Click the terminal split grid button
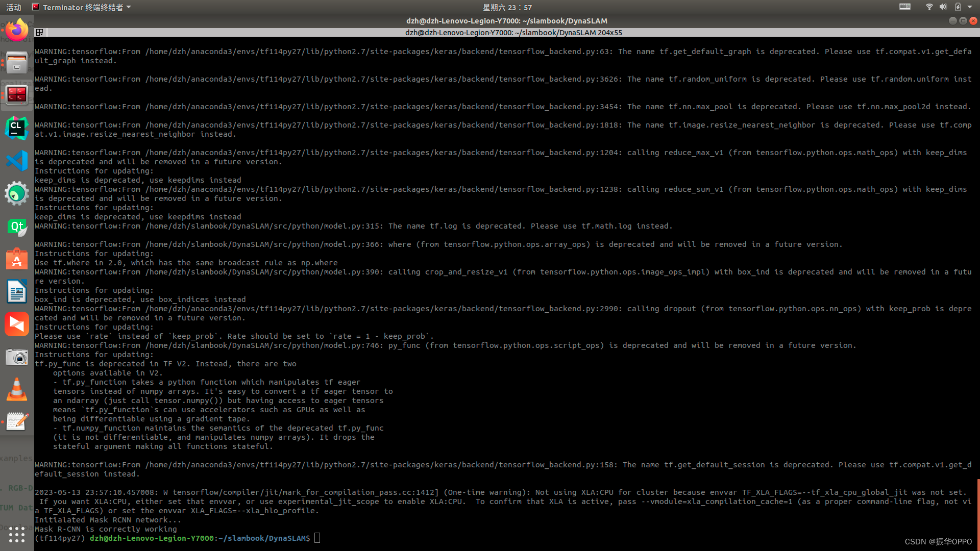980x551 pixels. pyautogui.click(x=39, y=32)
